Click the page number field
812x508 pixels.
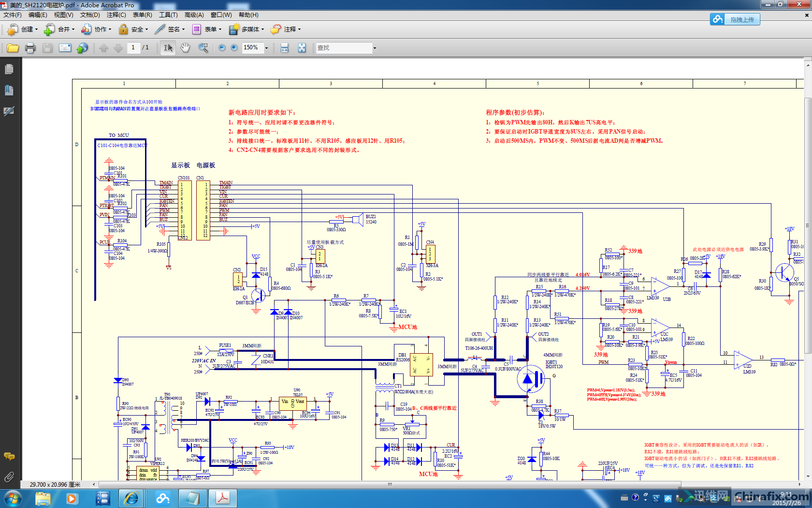pyautogui.click(x=133, y=47)
